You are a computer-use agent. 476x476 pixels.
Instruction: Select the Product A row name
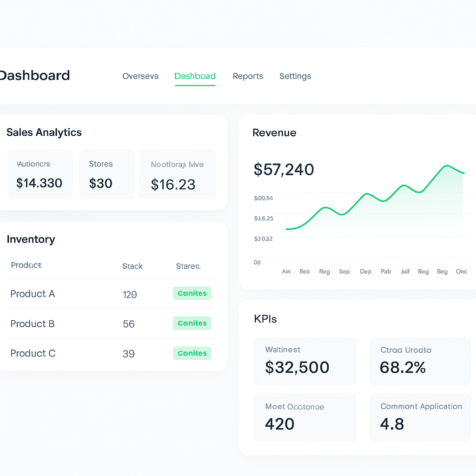click(33, 294)
